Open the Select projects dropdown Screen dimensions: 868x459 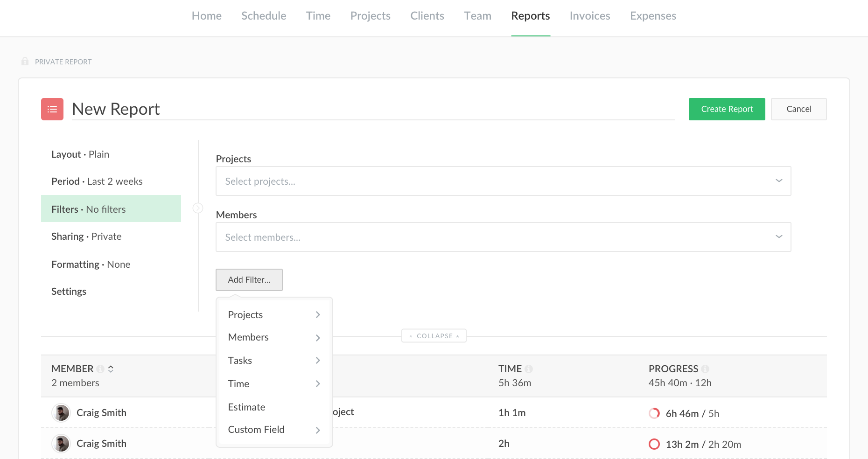(503, 181)
